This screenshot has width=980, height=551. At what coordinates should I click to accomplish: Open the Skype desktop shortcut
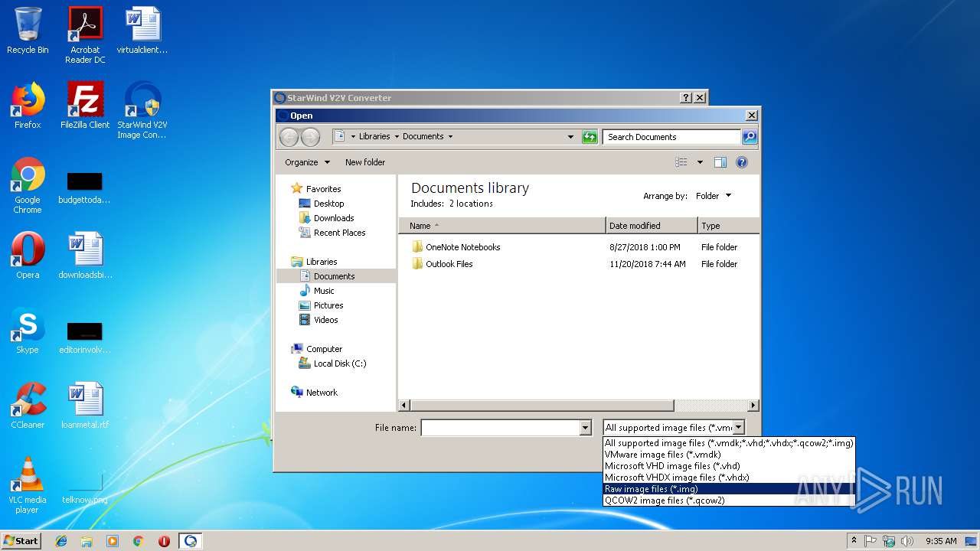[x=28, y=331]
